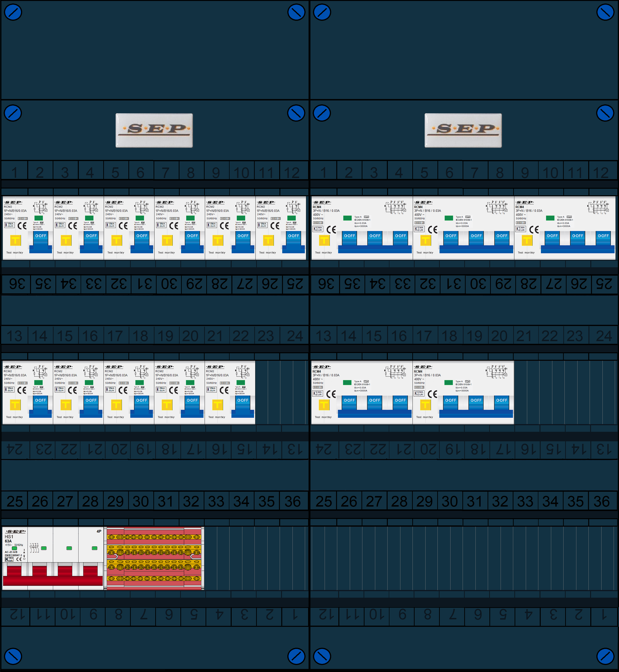Click green indicator on right panel RCM4 under slots 13-16
Screen dimensions: 619x672
347,382
